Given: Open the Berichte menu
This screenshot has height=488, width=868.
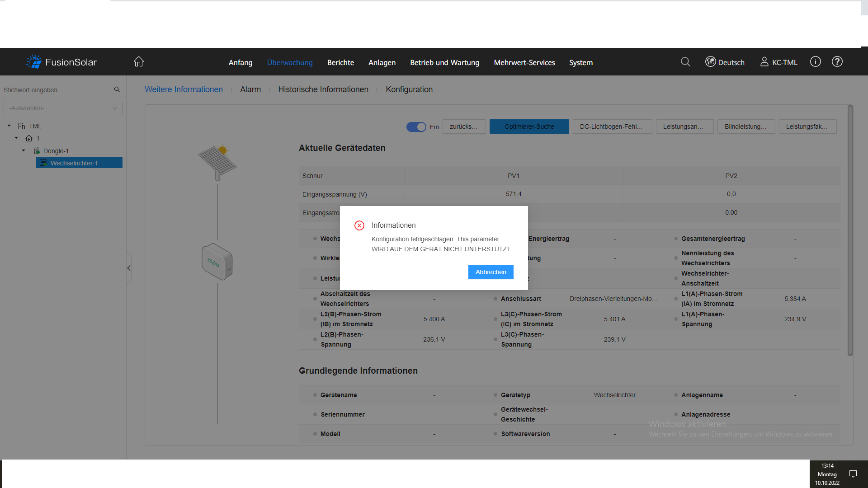Looking at the screenshot, I should point(340,62).
